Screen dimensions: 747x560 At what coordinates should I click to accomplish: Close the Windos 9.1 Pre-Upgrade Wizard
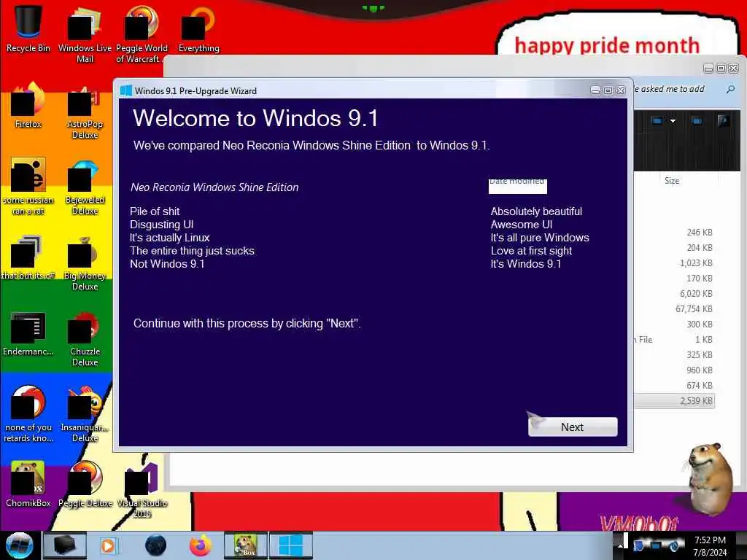621,90
